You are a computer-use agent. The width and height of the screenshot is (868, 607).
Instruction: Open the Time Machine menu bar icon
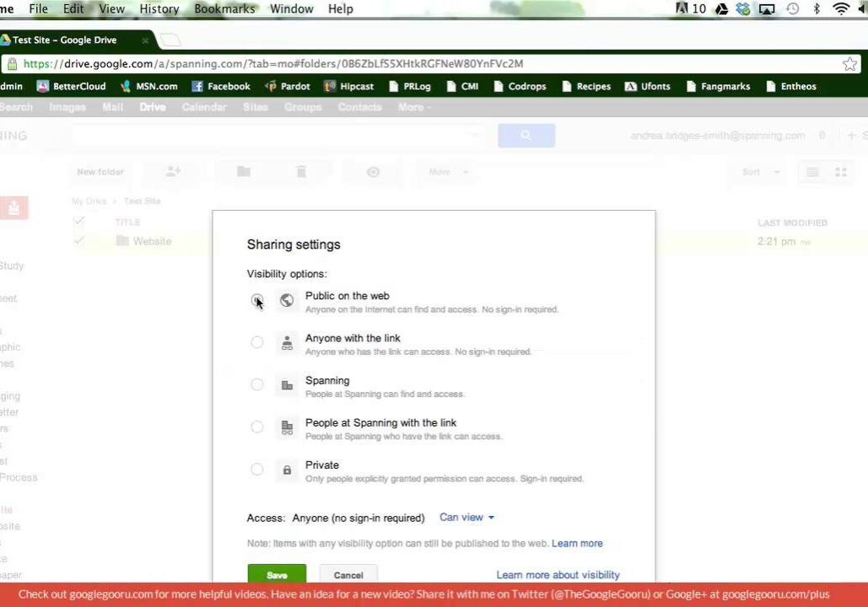tap(793, 9)
